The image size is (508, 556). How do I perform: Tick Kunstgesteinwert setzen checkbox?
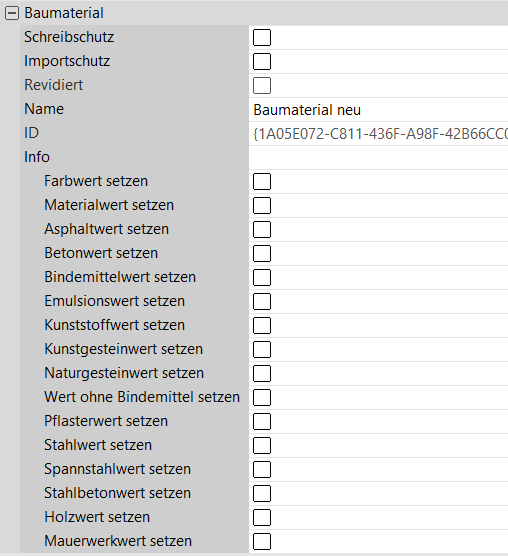[x=262, y=350]
